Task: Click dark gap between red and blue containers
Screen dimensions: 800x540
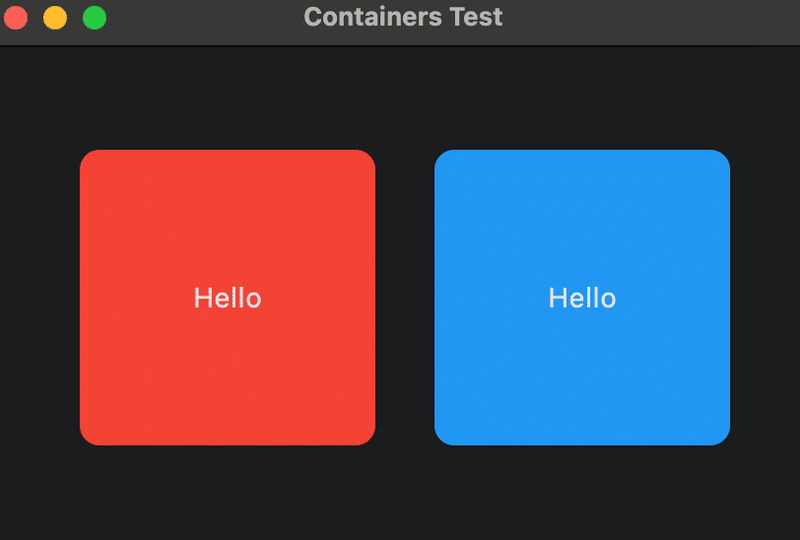Action: 405,297
